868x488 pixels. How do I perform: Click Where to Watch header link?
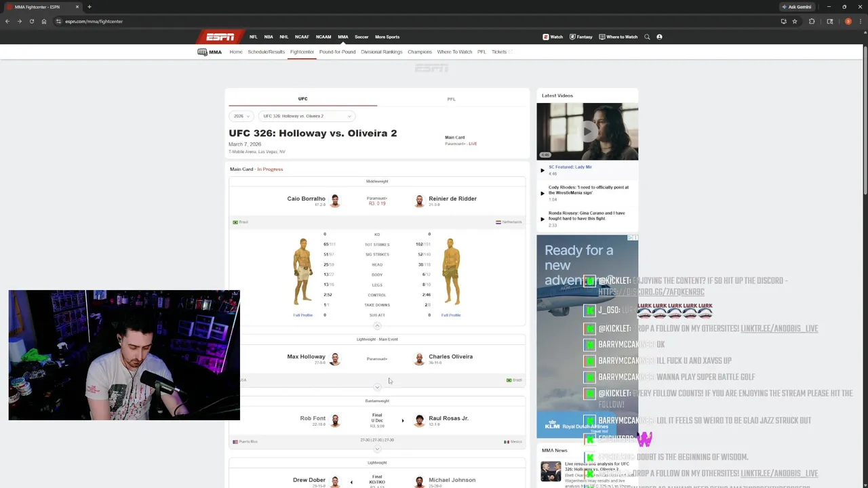[618, 37]
